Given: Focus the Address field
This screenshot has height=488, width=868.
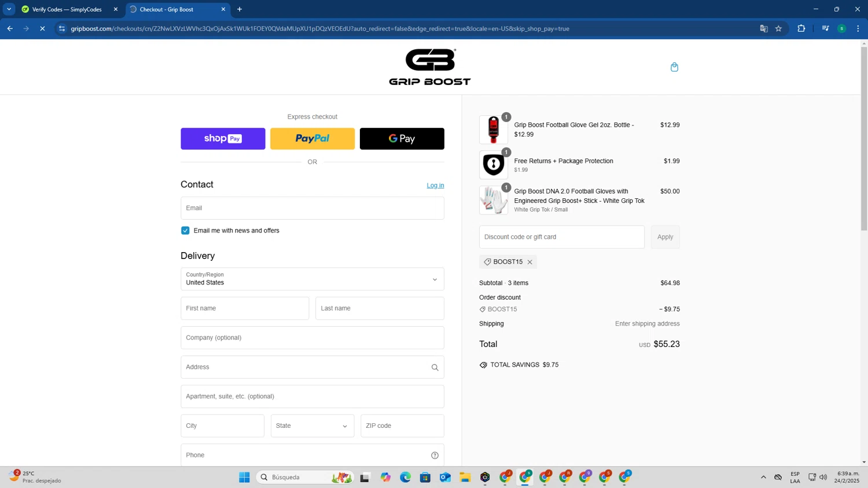Looking at the screenshot, I should click(x=312, y=367).
